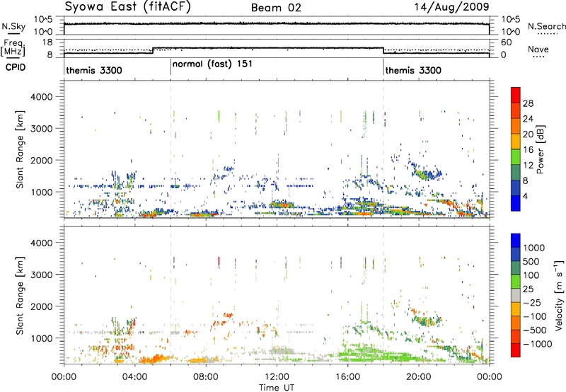Pick the red top segment of Power colorbar
Viewport: 566px width, 392px height.
[x=516, y=96]
